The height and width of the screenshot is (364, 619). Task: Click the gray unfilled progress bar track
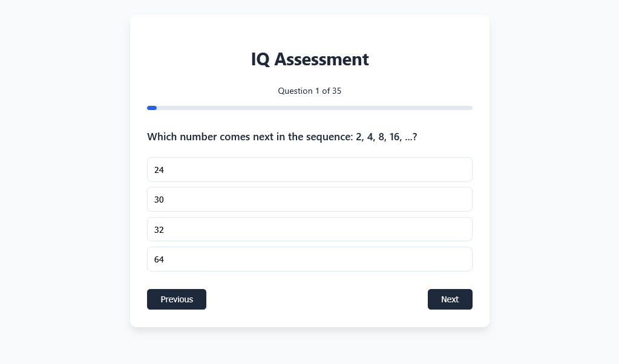315,108
